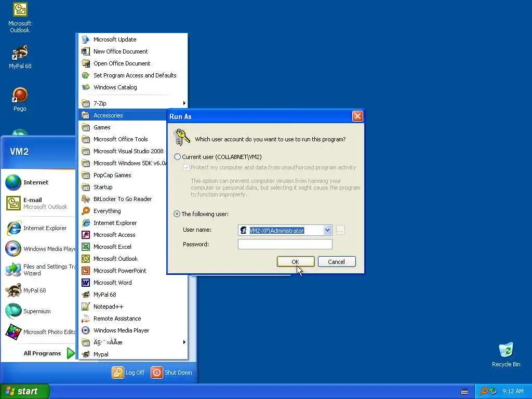Open Microsoft Office Tools folder
This screenshot has width=532, height=399.
[123, 139]
